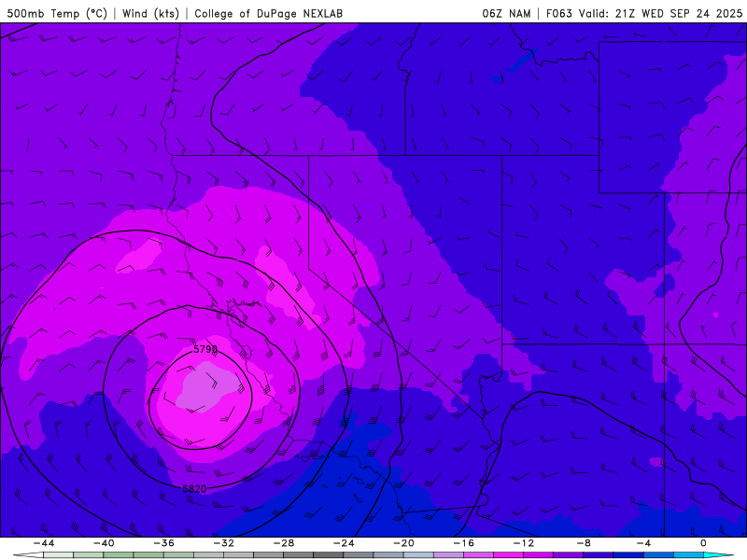Image resolution: width=747 pixels, height=560 pixels.
Task: Click the -12 color scale label
Action: (524, 543)
